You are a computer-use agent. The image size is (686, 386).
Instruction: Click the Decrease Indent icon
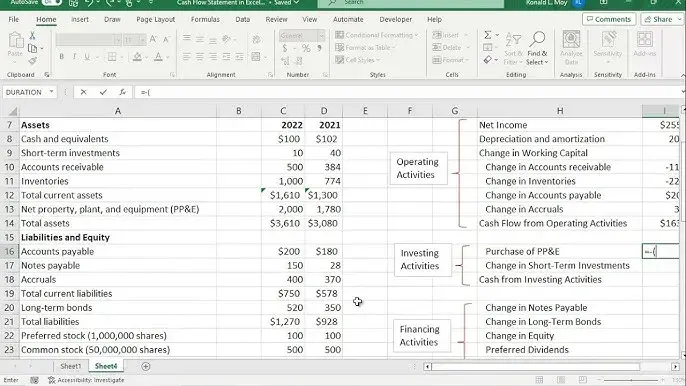(226, 56)
